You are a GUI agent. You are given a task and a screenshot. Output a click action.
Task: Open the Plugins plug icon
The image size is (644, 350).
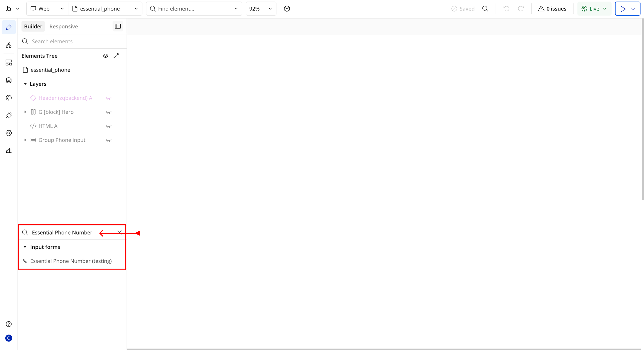9,115
